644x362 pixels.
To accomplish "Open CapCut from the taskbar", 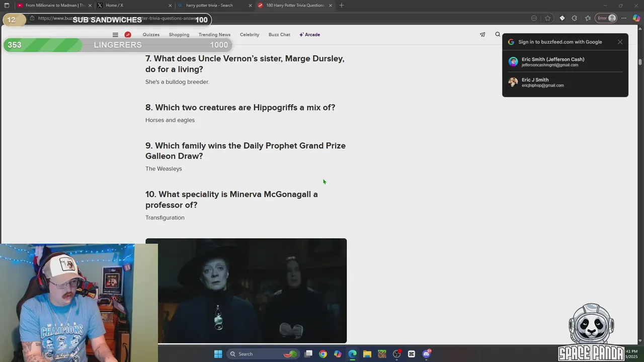I will (x=412, y=354).
